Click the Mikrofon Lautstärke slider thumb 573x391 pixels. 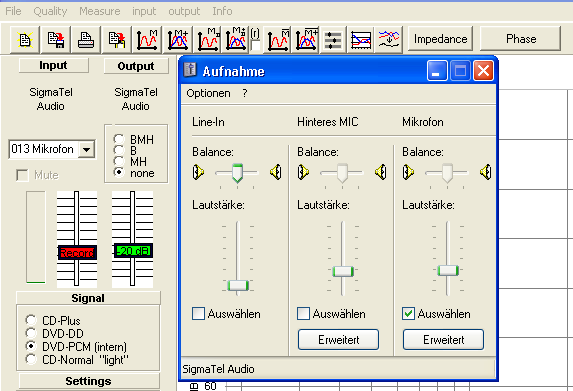448,270
